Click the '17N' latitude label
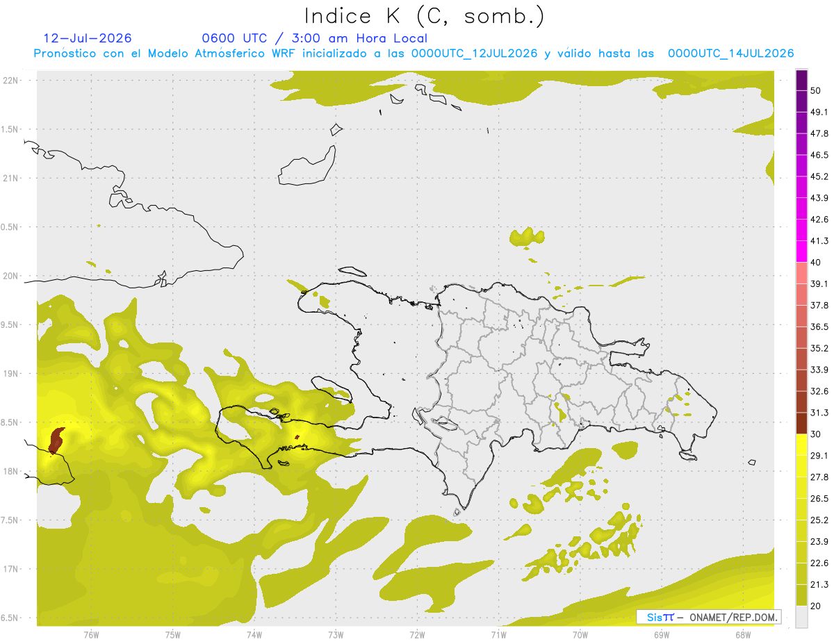This screenshot has width=834, height=644. [x=11, y=569]
